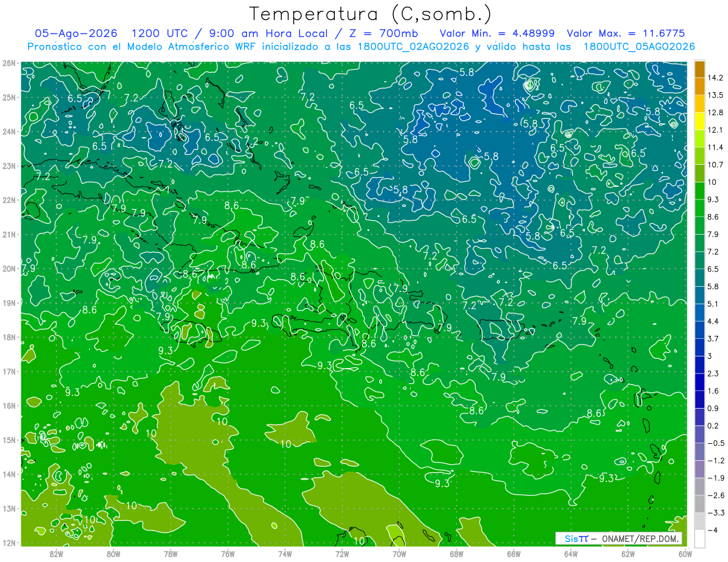Click the "21N" latitude axis label
The height and width of the screenshot is (562, 728).
[8, 234]
